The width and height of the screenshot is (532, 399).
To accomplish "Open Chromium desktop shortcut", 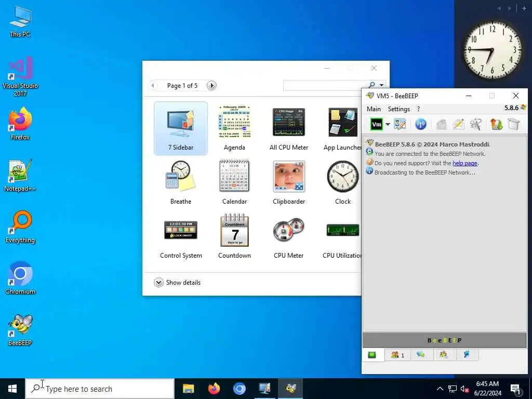I will coord(20,278).
